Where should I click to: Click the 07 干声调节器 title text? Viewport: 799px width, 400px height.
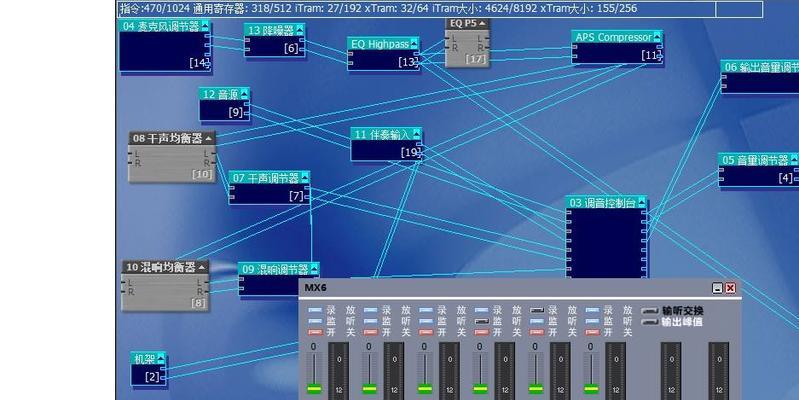point(265,178)
